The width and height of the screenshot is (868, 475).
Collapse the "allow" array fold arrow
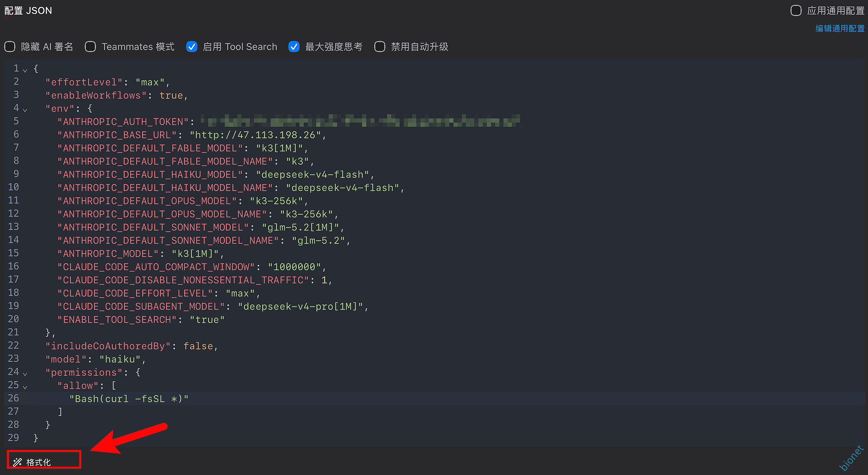[25, 387]
